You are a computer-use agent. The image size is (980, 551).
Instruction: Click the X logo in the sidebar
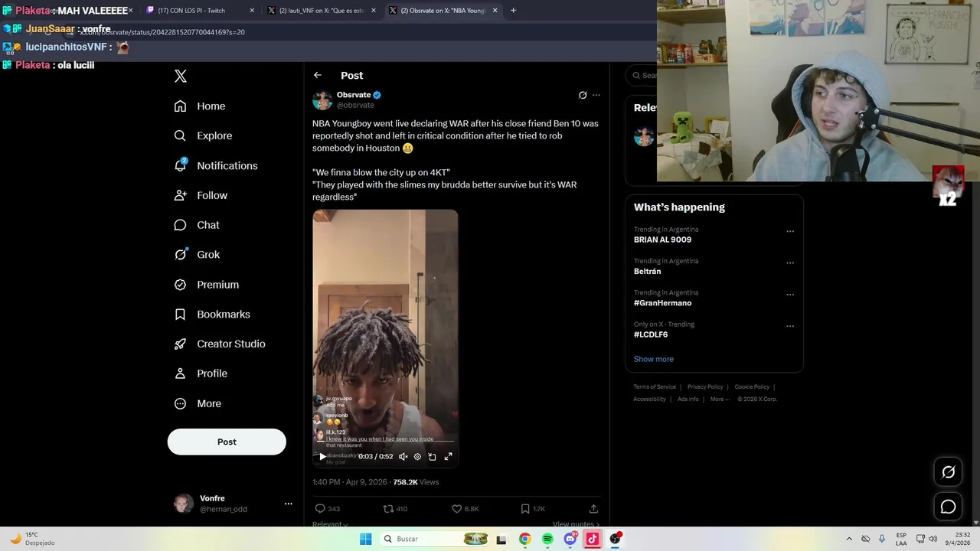(x=181, y=76)
